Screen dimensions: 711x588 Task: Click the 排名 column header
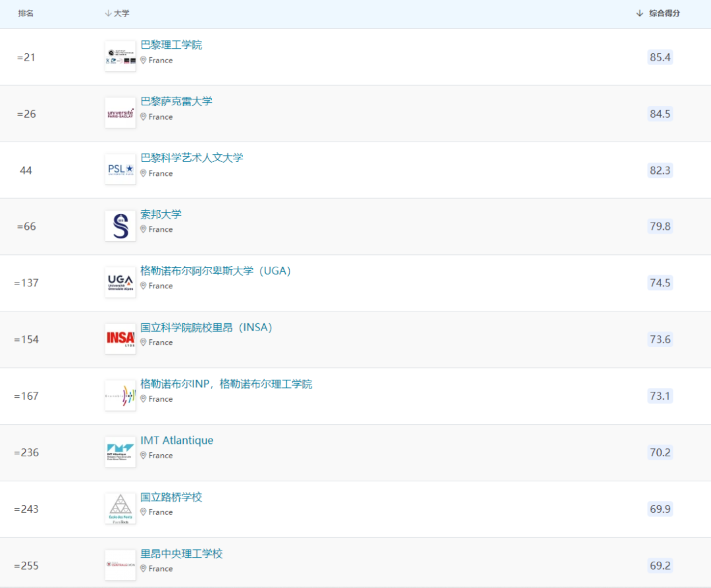[x=26, y=14]
